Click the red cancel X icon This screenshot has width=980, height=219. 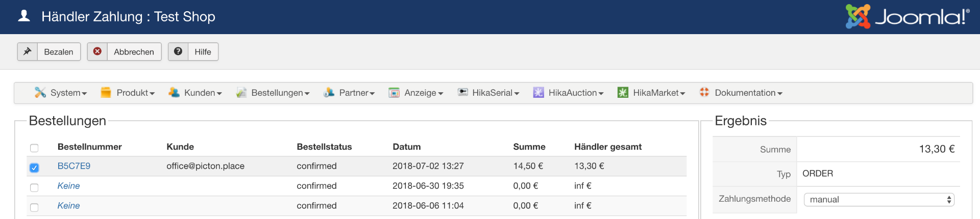(97, 51)
